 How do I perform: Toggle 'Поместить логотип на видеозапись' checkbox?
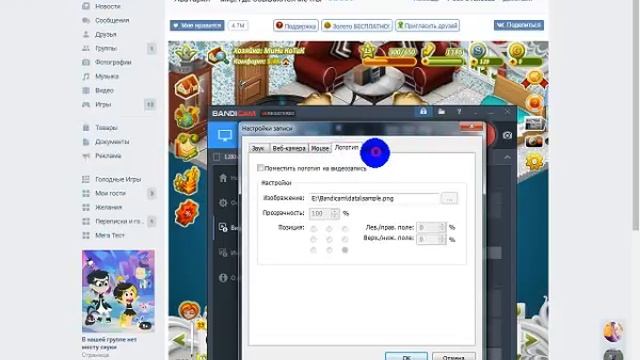pyautogui.click(x=260, y=168)
